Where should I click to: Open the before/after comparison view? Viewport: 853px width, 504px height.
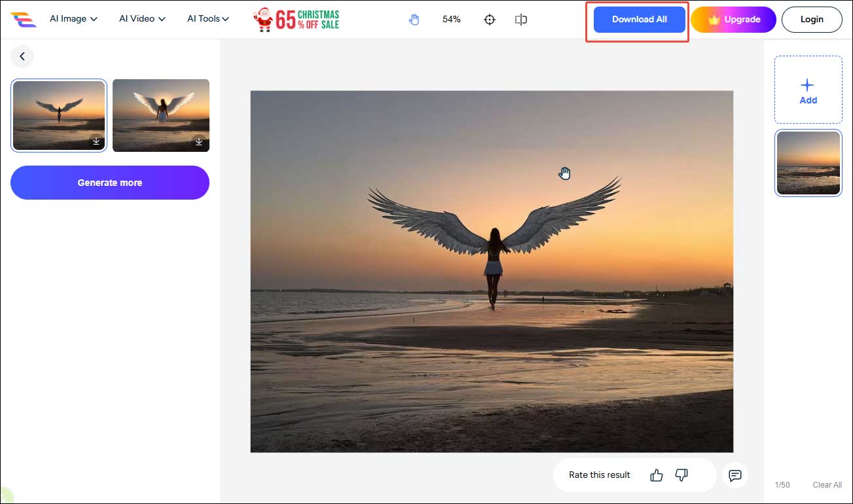520,19
